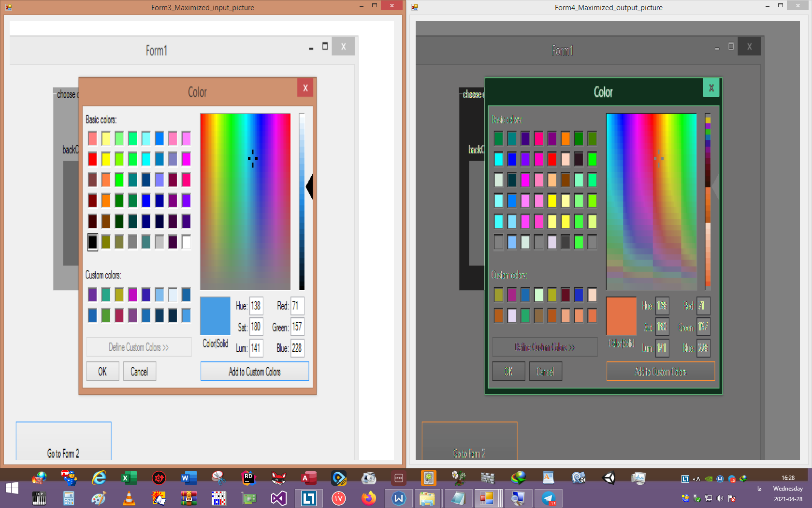Image resolution: width=812 pixels, height=508 pixels.
Task: Open Internet Explorer from the taskbar
Action: (x=99, y=478)
